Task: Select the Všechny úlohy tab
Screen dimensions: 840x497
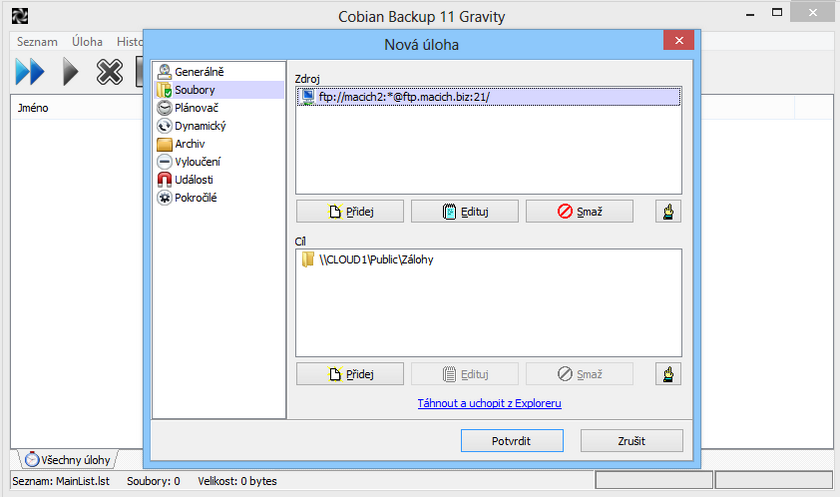Action: tap(68, 459)
